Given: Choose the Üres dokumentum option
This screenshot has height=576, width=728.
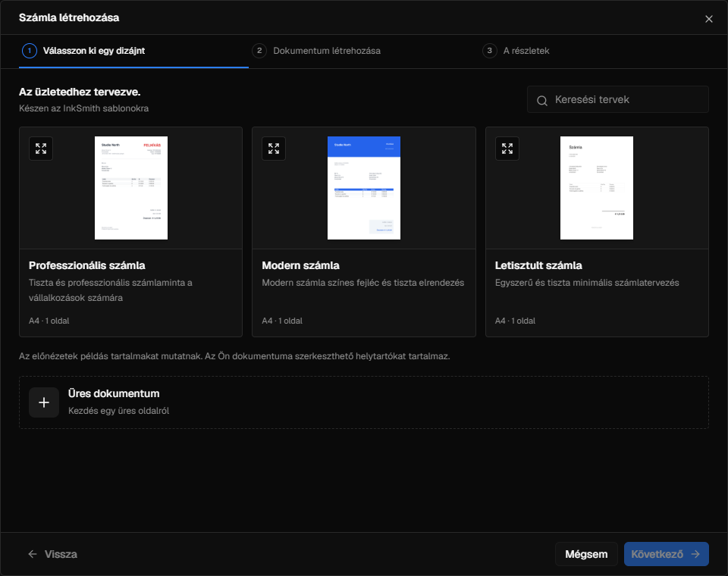Looking at the screenshot, I should tap(363, 402).
